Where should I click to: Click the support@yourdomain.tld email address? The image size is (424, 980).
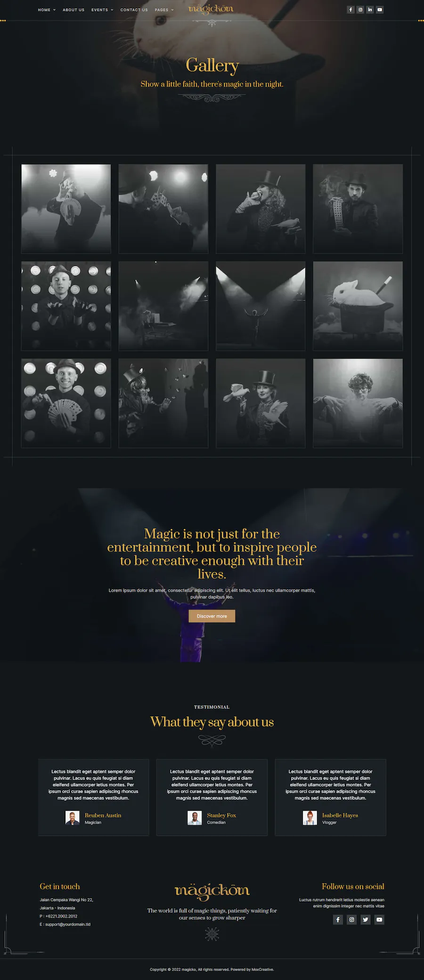click(68, 924)
